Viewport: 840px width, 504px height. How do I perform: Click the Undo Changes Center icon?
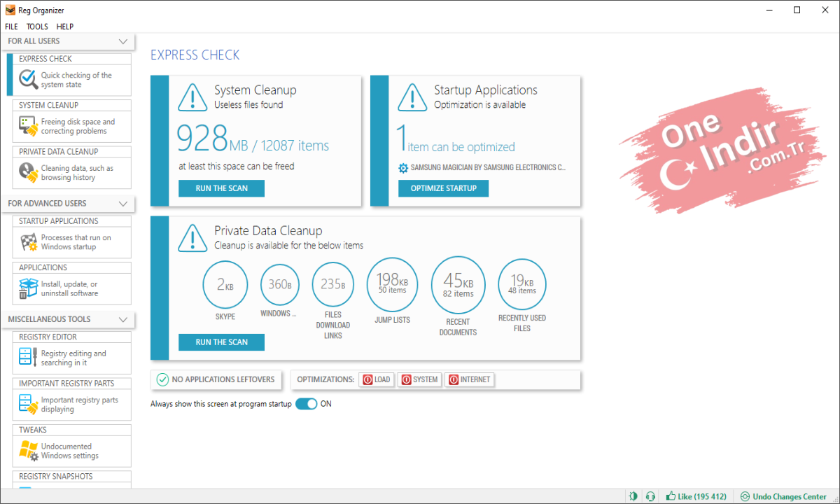pos(745,496)
